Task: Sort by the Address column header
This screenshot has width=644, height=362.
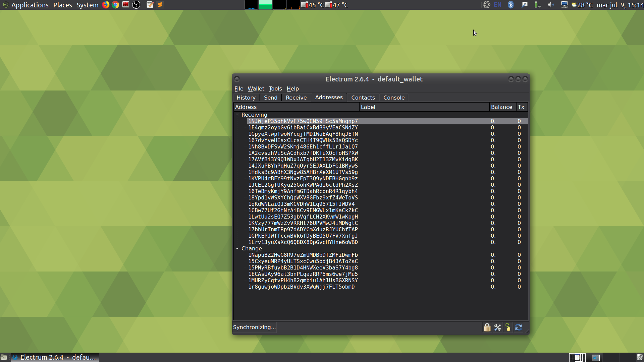Action: pos(297,107)
